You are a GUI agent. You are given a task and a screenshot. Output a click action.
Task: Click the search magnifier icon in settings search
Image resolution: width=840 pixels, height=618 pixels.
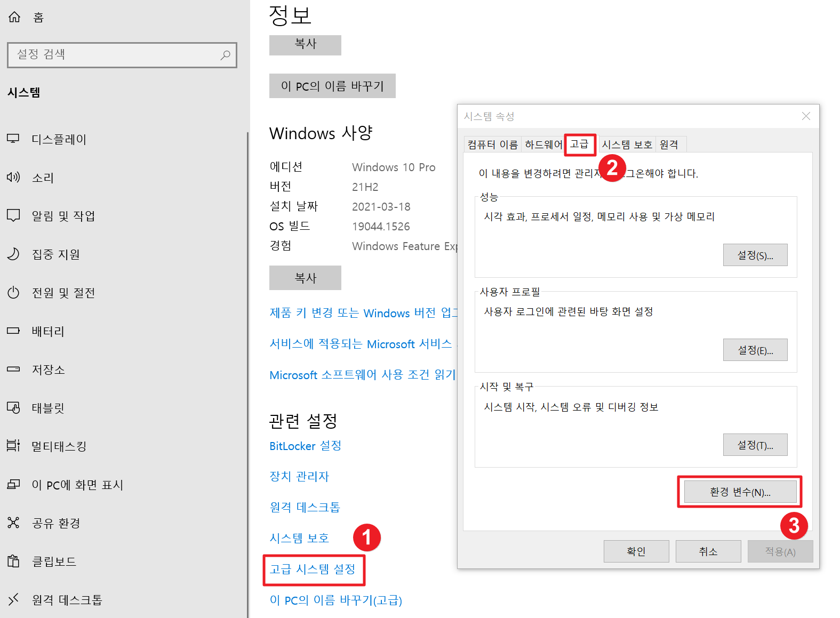click(x=225, y=55)
